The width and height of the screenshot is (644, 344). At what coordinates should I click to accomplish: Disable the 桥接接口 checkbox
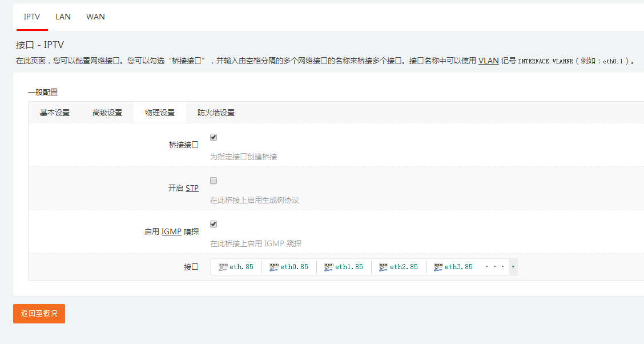click(x=213, y=137)
